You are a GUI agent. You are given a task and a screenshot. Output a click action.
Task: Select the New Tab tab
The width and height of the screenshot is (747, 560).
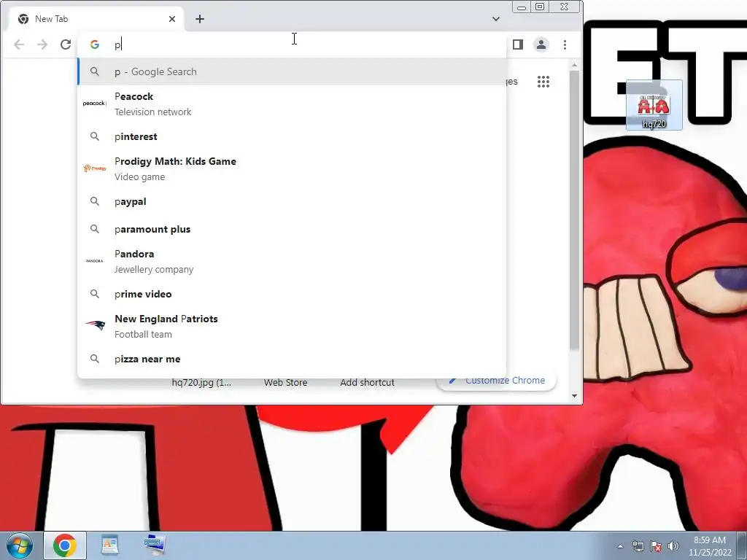click(x=97, y=19)
